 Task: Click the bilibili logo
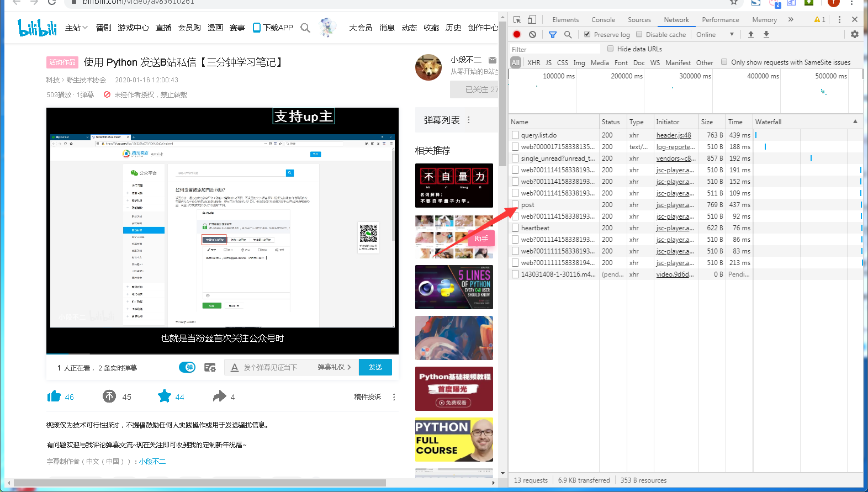pyautogui.click(x=37, y=28)
